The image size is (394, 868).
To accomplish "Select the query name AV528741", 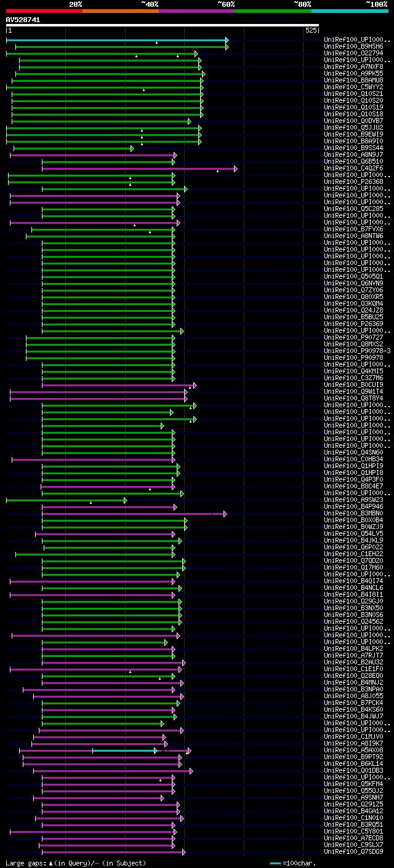I will (23, 20).
